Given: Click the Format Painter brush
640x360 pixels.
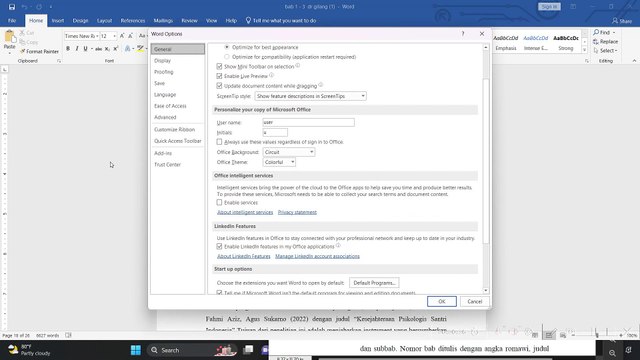Looking at the screenshot, I should tap(22, 51).
